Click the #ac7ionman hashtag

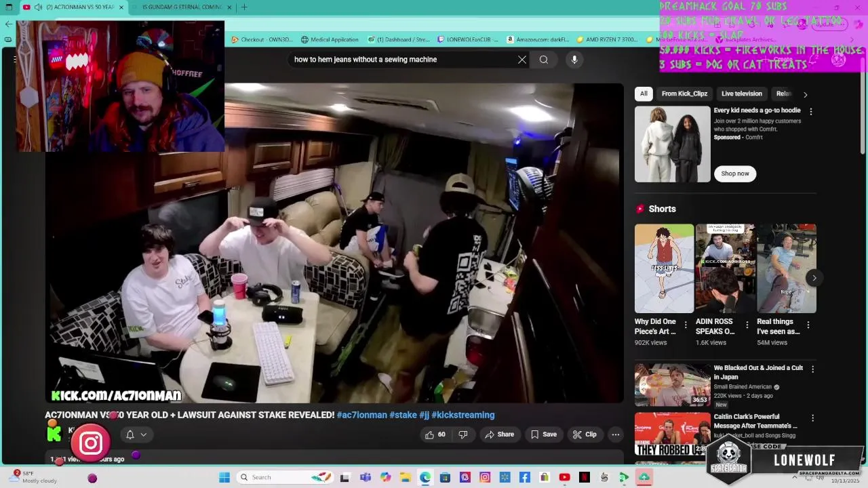(361, 415)
